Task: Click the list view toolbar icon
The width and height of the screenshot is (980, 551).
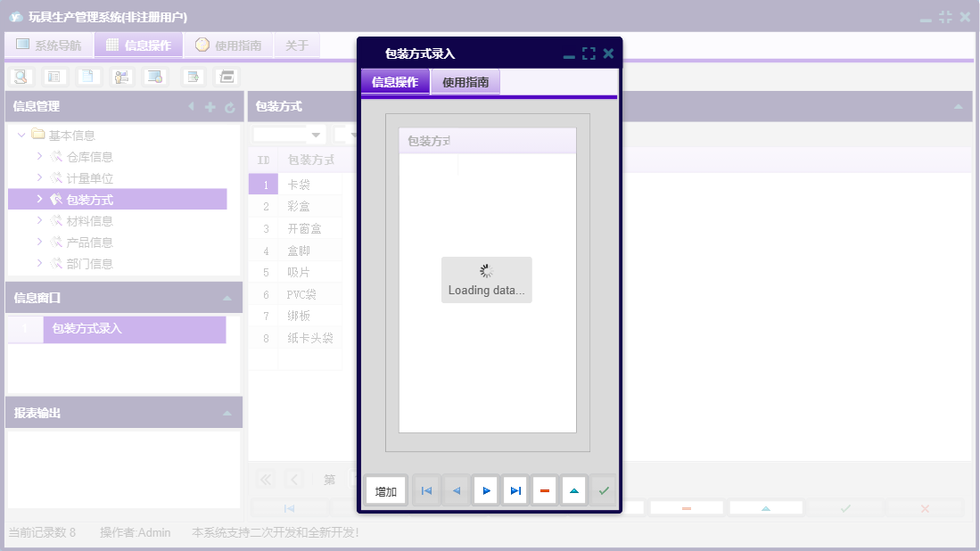Action: [x=54, y=77]
